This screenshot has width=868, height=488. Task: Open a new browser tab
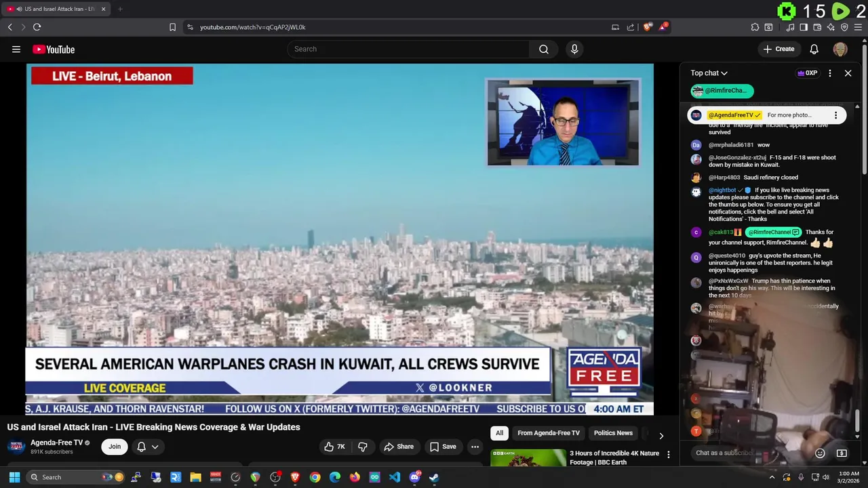pyautogui.click(x=120, y=9)
